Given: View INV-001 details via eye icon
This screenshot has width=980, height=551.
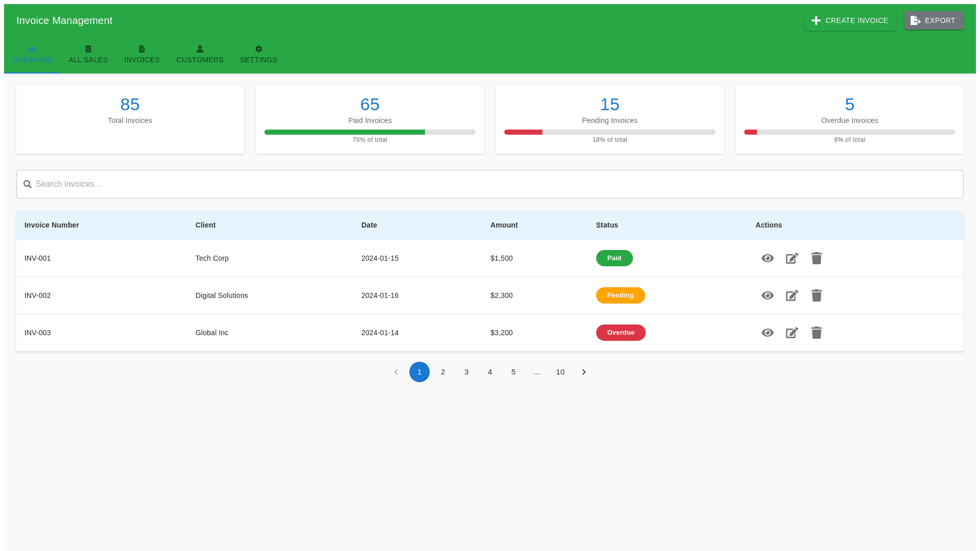Looking at the screenshot, I should [767, 258].
